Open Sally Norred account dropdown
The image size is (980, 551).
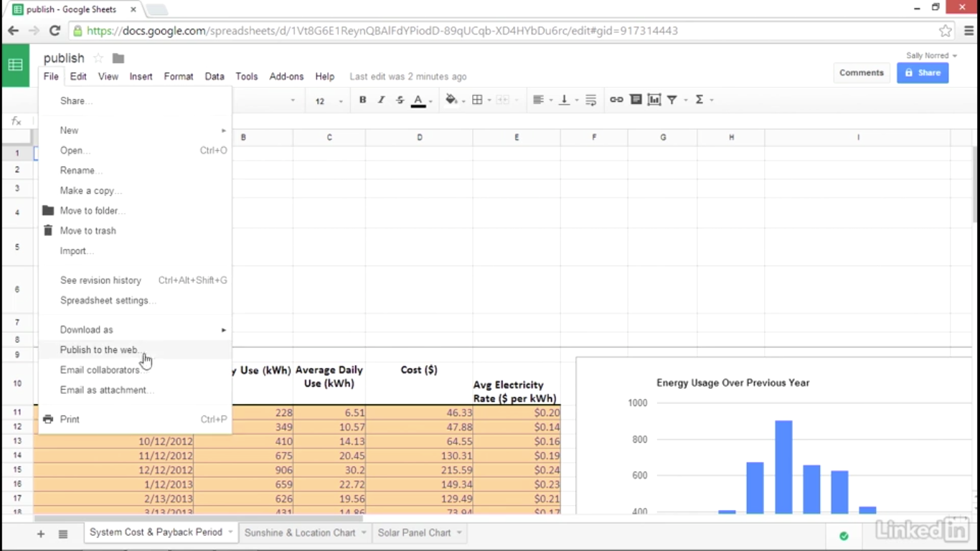[931, 55]
